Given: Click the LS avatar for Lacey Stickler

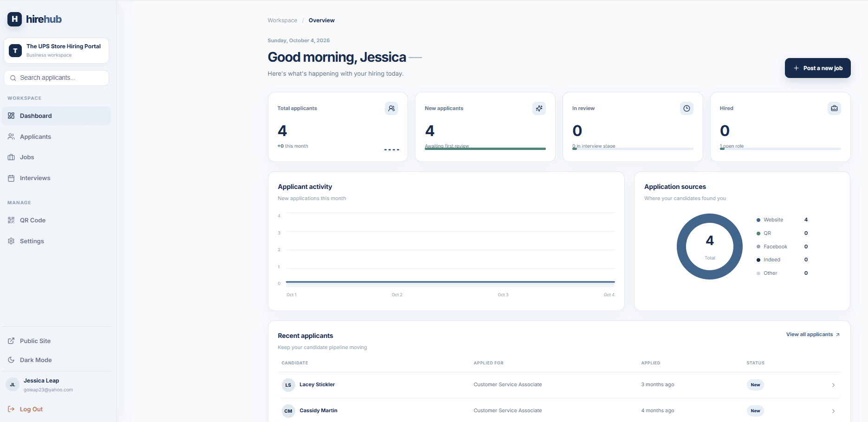Looking at the screenshot, I should pyautogui.click(x=288, y=385).
